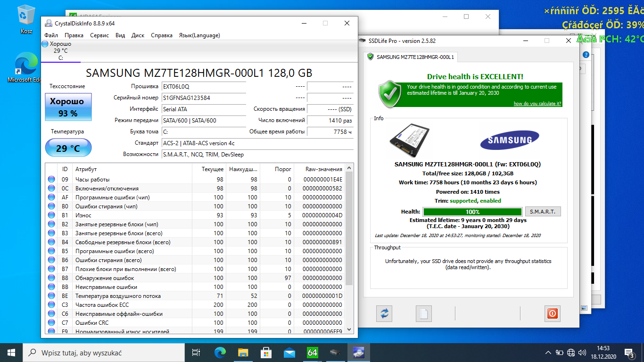Open the Сервис menu
Image resolution: width=644 pixels, height=362 pixels.
coord(99,35)
